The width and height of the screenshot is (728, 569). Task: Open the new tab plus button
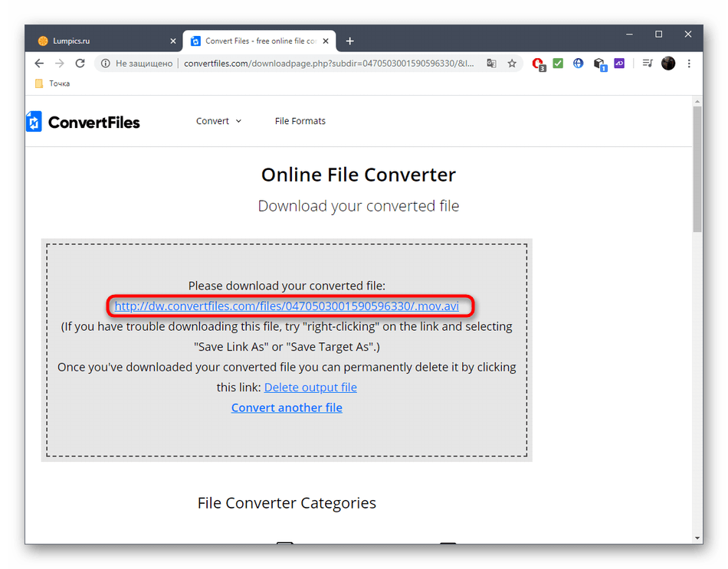pyautogui.click(x=350, y=41)
